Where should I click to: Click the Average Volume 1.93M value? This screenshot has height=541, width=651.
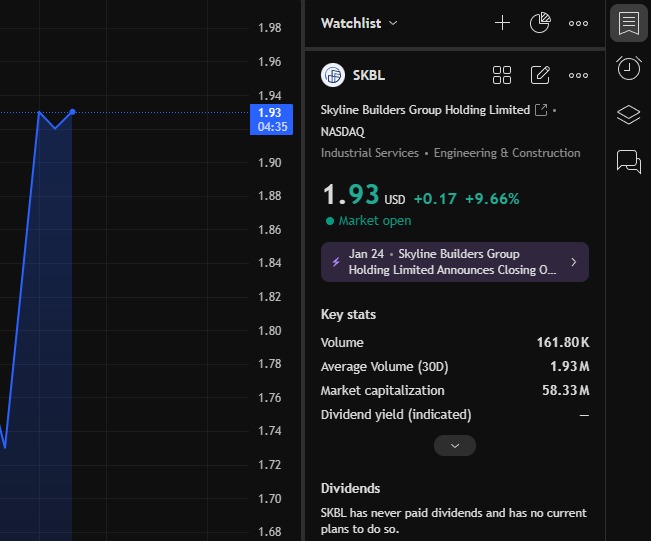[x=570, y=366]
